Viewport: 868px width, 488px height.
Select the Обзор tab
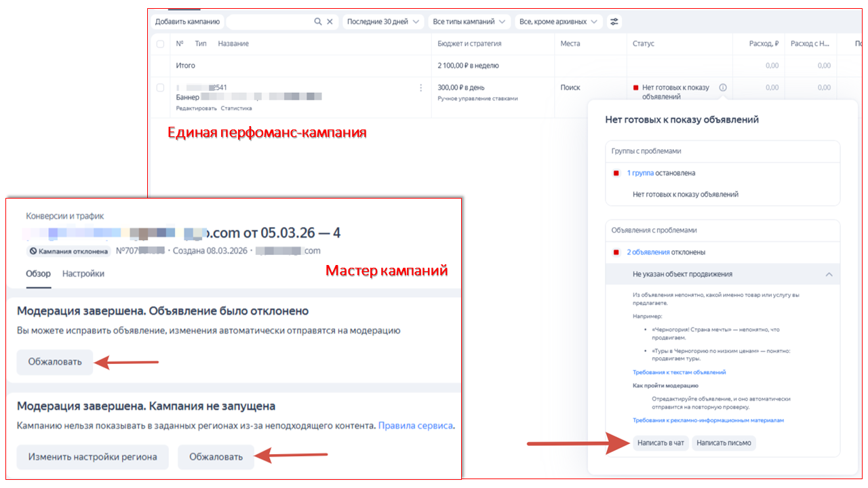pyautogui.click(x=38, y=274)
